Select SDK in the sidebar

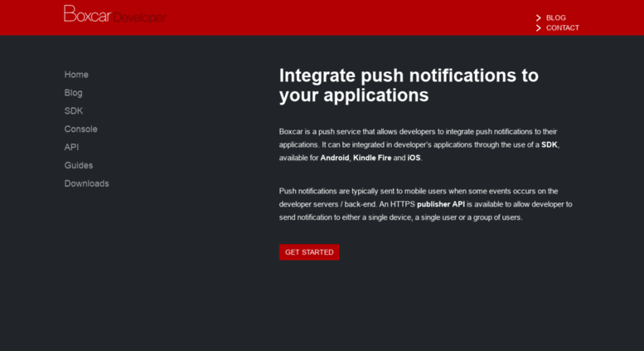(x=74, y=111)
